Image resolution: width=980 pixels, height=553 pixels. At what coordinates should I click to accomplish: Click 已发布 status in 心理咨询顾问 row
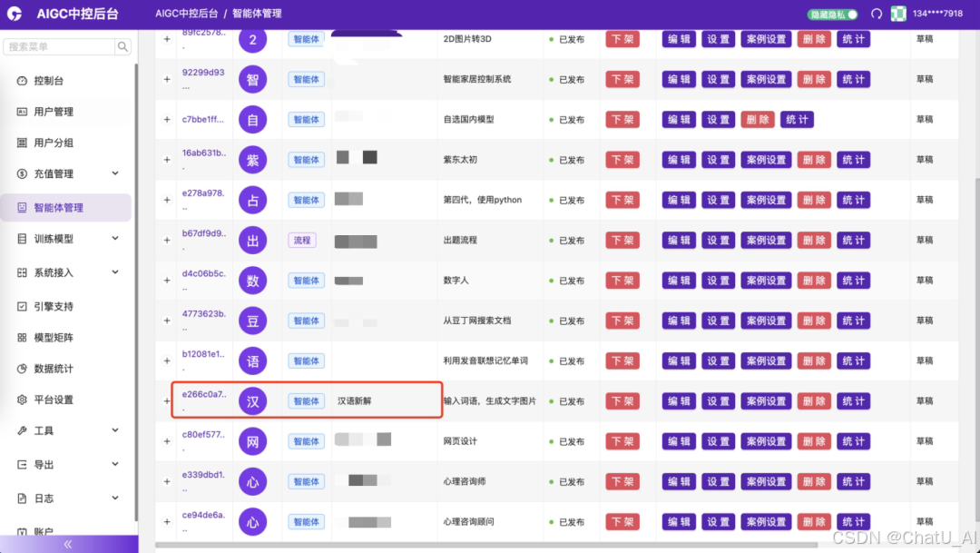pos(567,522)
